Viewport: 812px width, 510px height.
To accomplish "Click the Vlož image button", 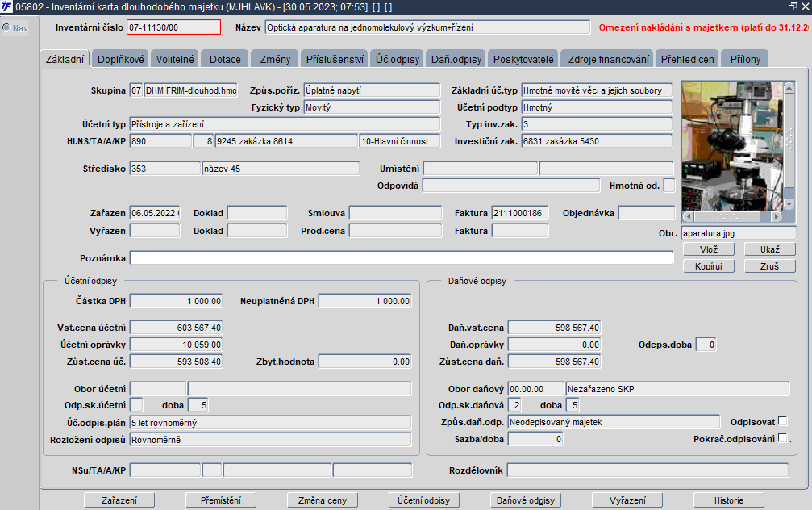I will tap(710, 249).
